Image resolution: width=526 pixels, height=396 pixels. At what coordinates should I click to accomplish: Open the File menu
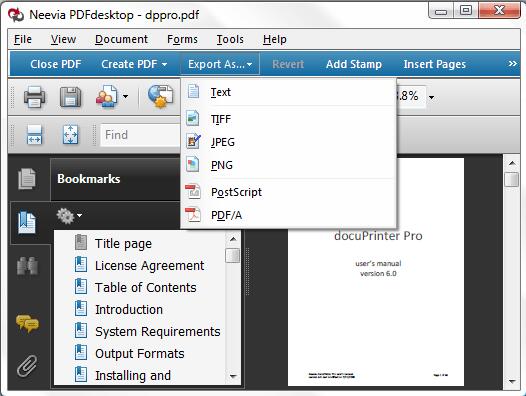click(23, 39)
